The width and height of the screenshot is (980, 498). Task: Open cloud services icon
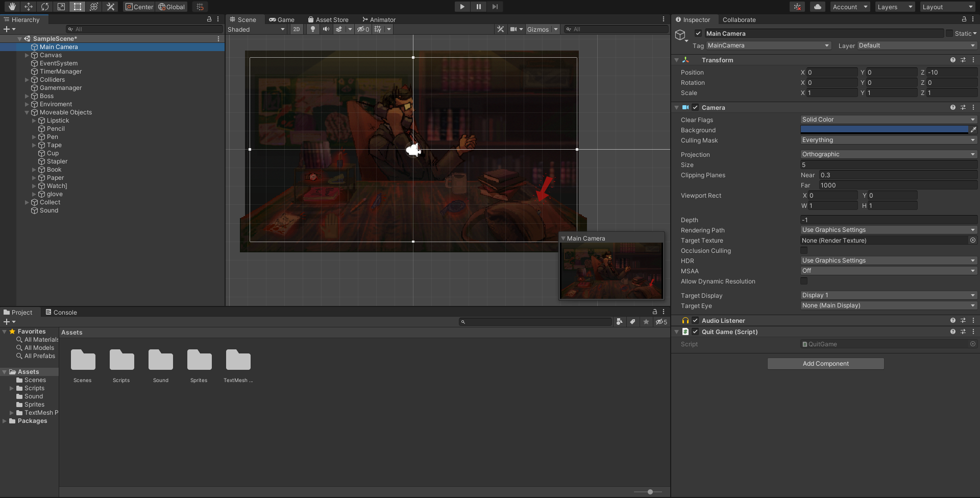pos(818,7)
